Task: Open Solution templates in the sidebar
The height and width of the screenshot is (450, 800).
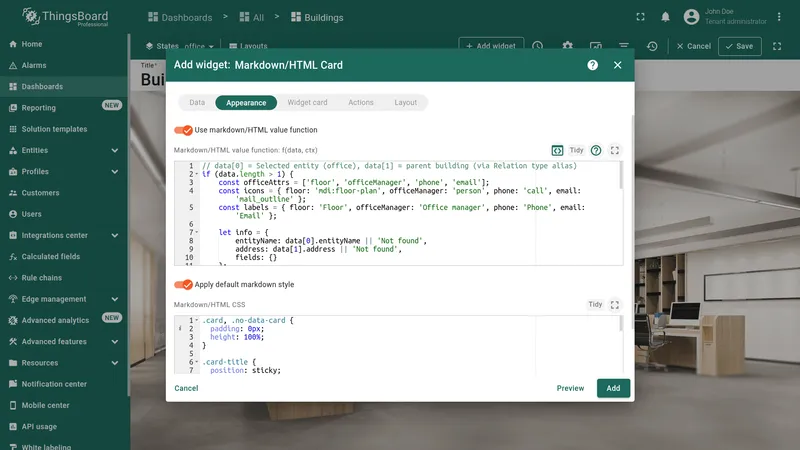Action: [x=64, y=129]
